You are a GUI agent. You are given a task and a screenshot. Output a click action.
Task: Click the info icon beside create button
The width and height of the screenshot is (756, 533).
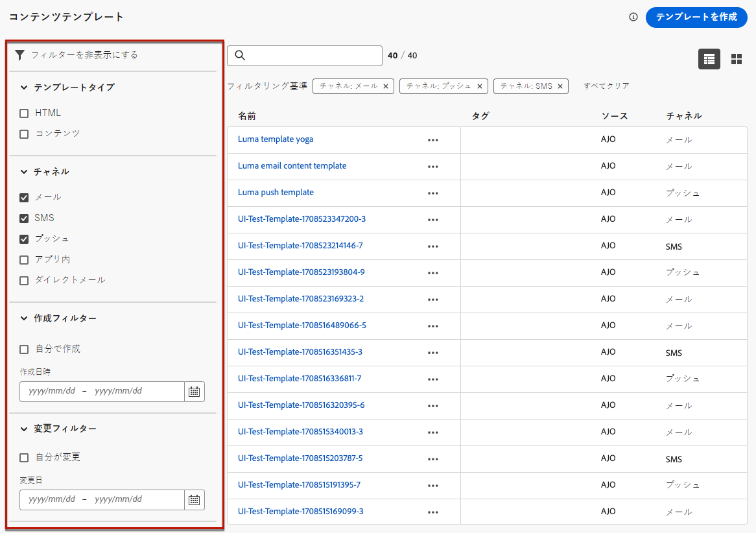(633, 17)
